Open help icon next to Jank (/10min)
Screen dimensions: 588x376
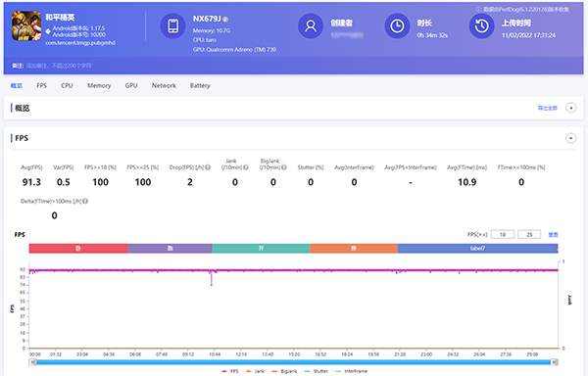tap(246, 167)
